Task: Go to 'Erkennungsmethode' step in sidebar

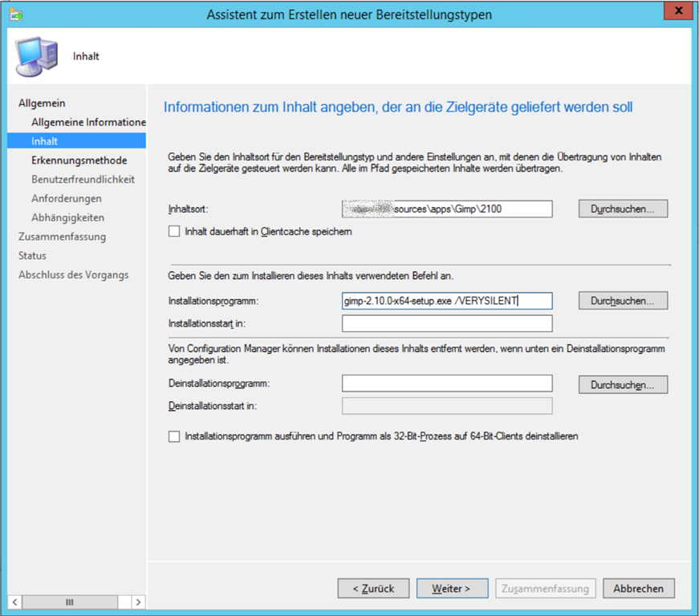Action: pos(79,160)
